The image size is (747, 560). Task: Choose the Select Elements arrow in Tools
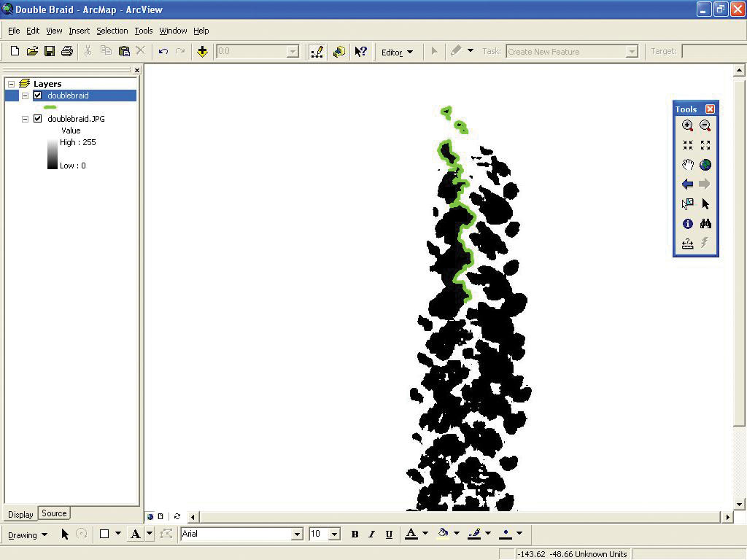[705, 204]
